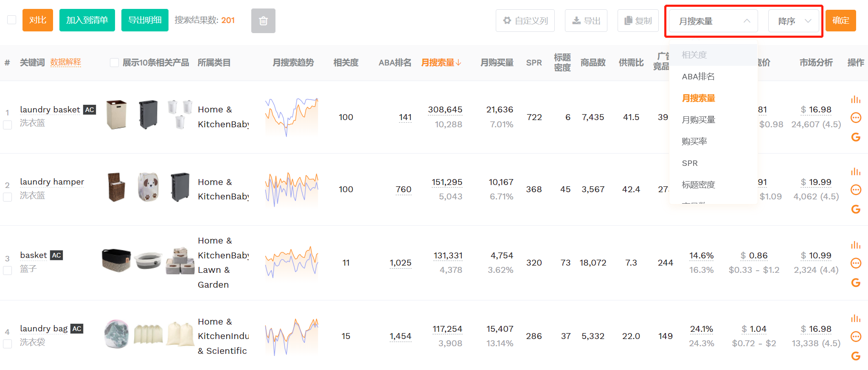This screenshot has height=370, width=868.
Task: Open dog-print laundry hamper product thumbnail
Action: 148,187
